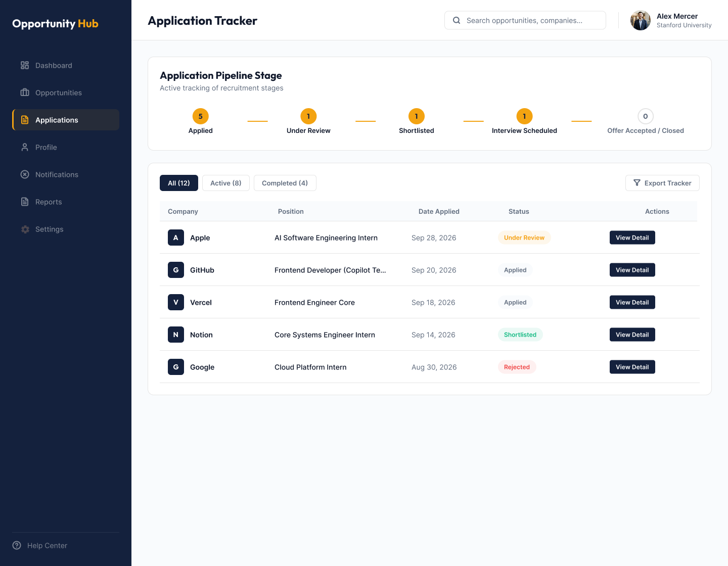
Task: Click the Under Review status badge for Apple
Action: point(524,238)
